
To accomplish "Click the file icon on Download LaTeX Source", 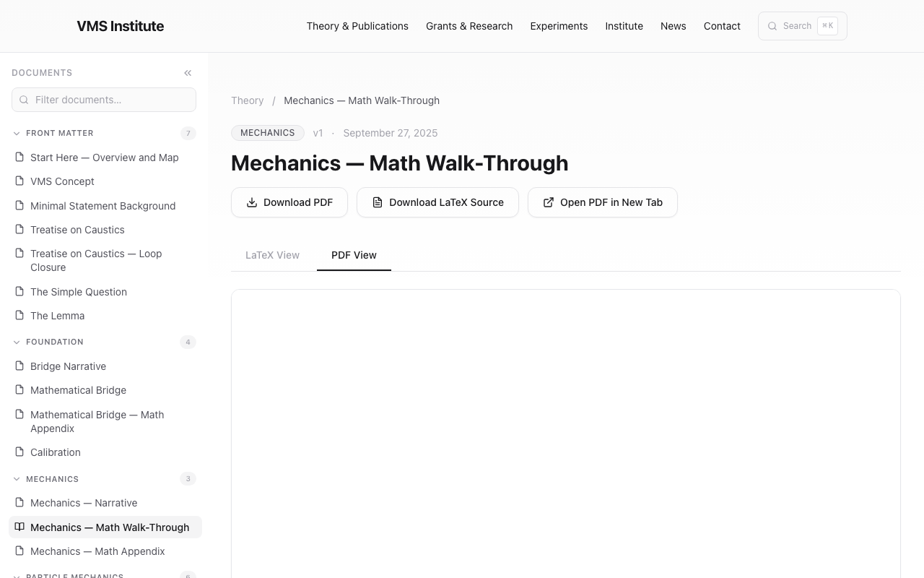I will (x=378, y=202).
